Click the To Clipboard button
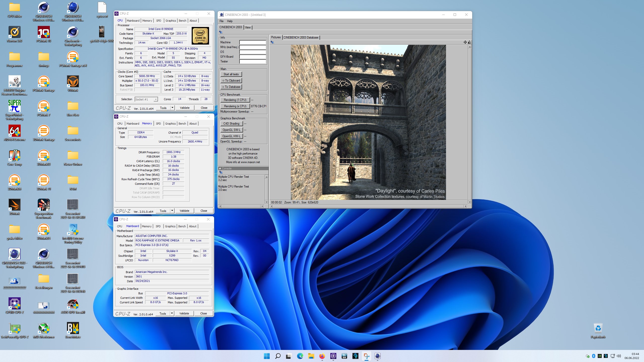Viewport: 644px width, 362px height. 231,81
